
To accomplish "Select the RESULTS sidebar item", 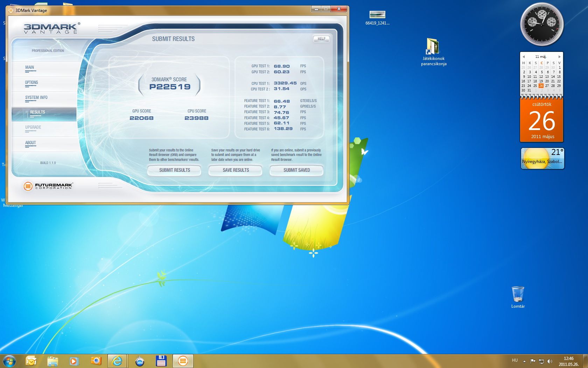I will (44, 114).
